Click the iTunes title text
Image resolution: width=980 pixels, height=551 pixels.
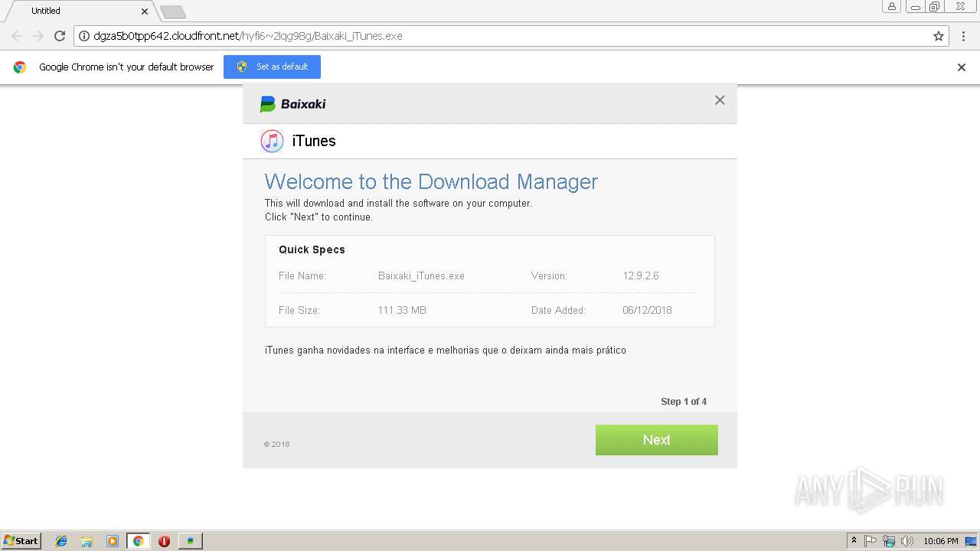click(314, 141)
